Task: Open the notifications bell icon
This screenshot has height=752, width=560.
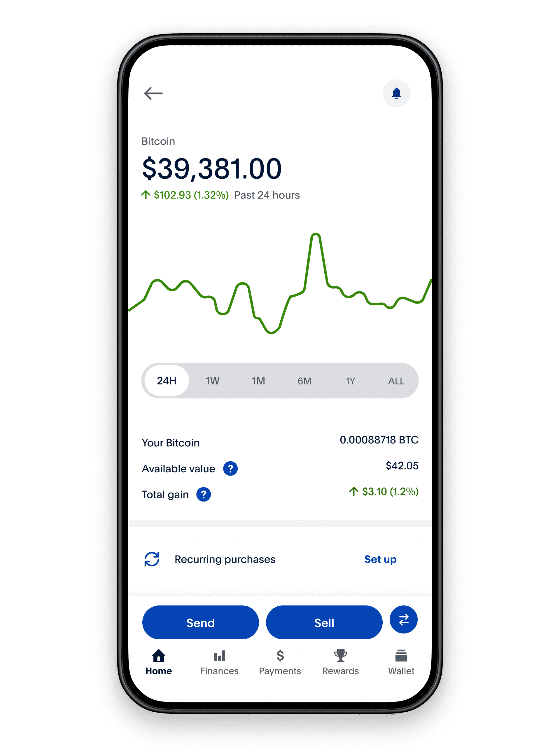Action: tap(398, 93)
